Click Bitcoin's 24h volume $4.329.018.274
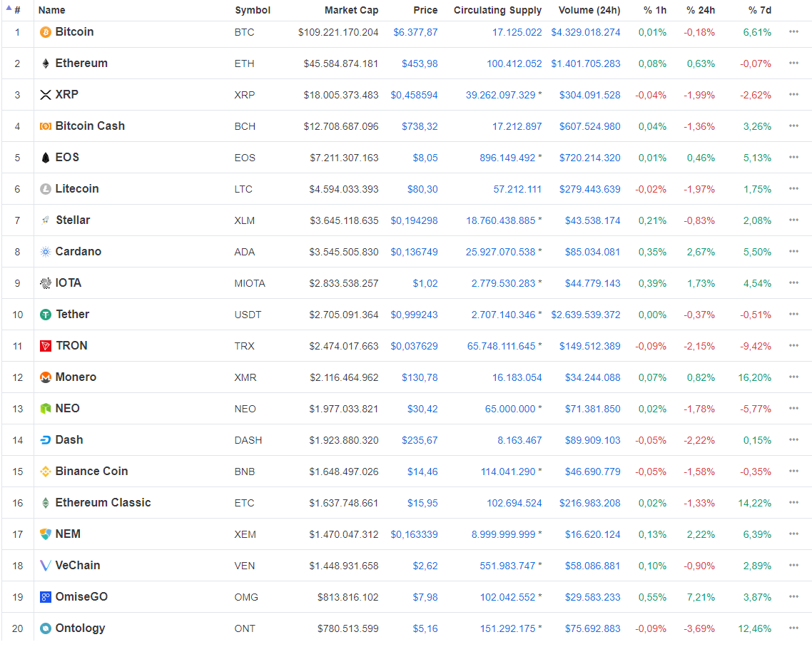The width and height of the screenshot is (812, 647). pos(586,32)
